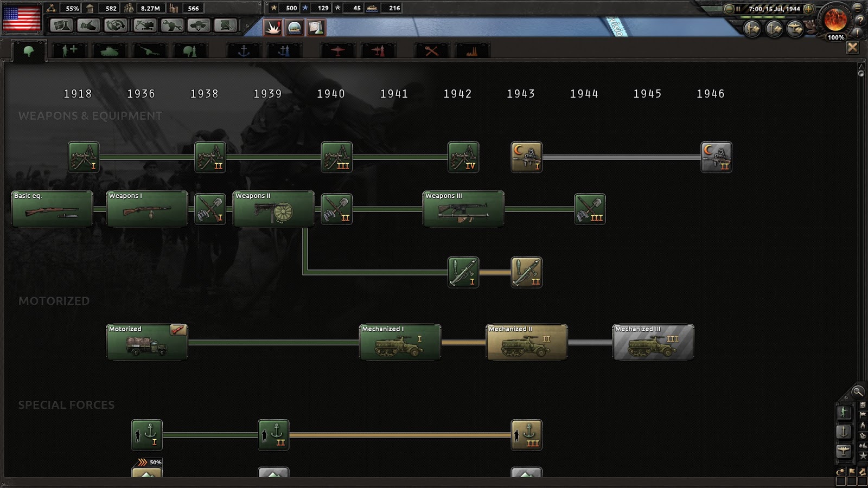The width and height of the screenshot is (868, 488).
Task: Select Infantry Support Weapons II technology
Action: 210,157
